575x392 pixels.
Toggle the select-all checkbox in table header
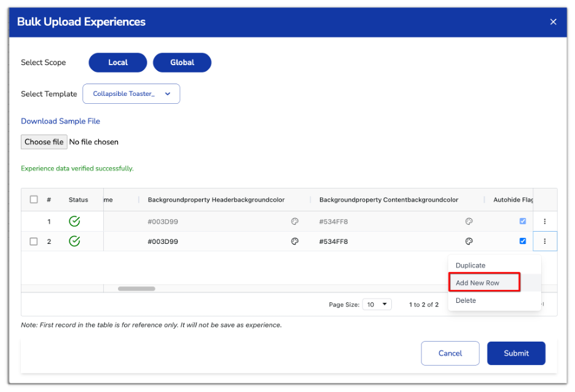[x=34, y=199]
